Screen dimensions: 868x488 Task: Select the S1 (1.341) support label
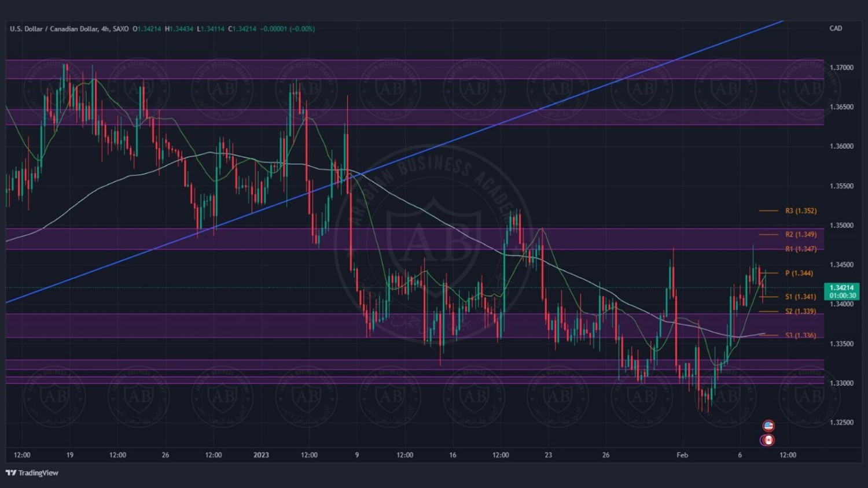coord(800,297)
